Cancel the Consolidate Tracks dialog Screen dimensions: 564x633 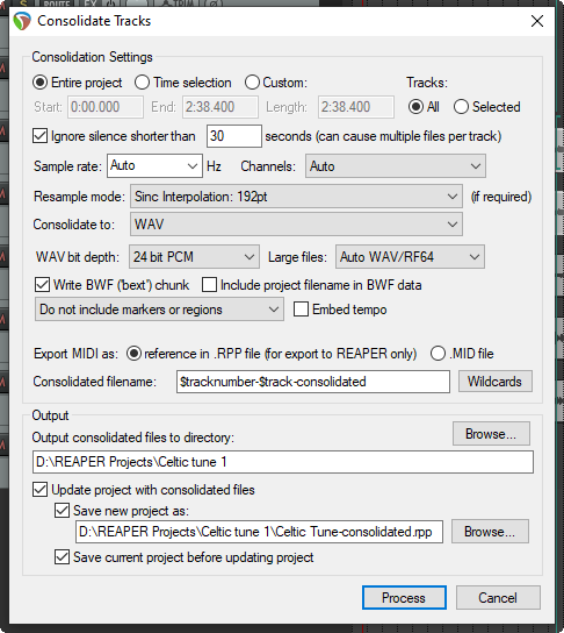(498, 598)
